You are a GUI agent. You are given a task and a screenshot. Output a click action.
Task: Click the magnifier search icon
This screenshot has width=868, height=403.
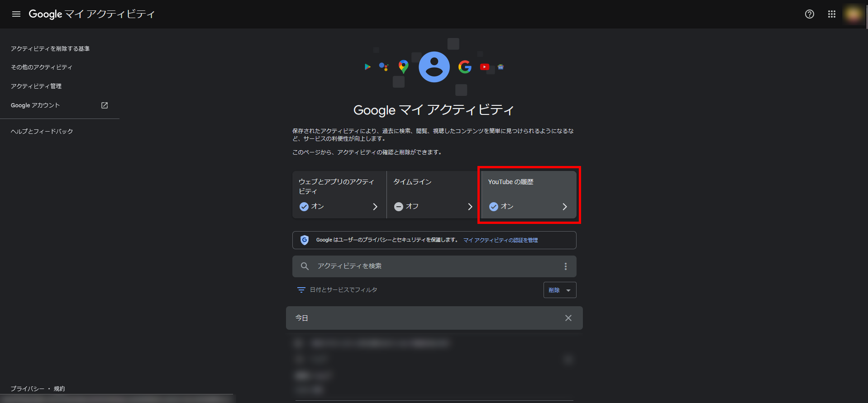tap(305, 266)
